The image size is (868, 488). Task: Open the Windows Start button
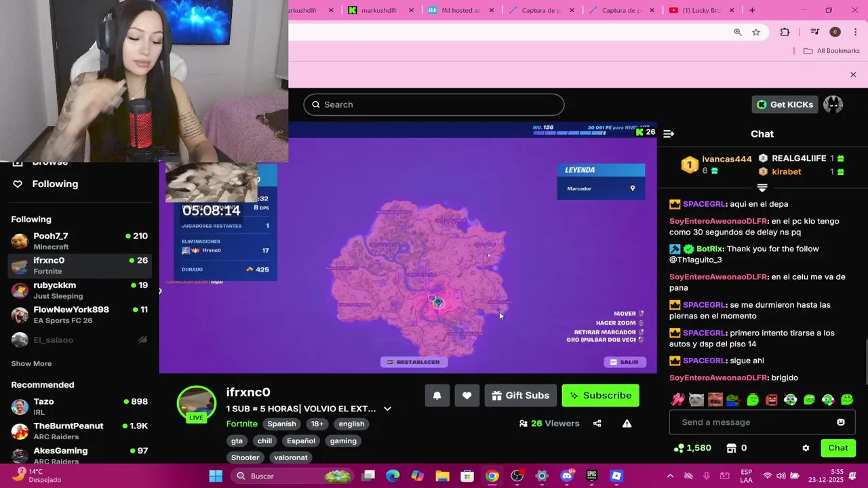216,476
